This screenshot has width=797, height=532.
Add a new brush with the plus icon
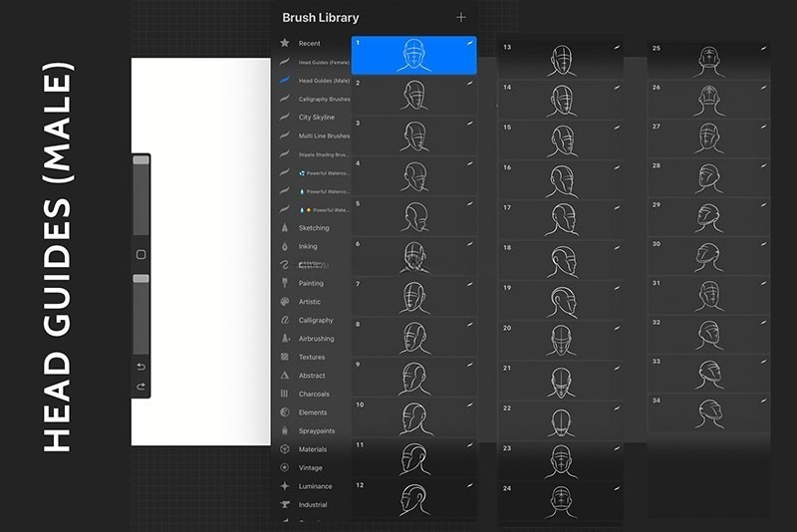460,17
